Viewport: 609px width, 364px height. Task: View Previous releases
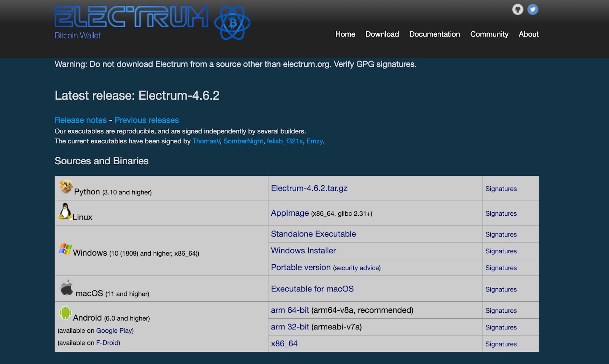tap(147, 120)
